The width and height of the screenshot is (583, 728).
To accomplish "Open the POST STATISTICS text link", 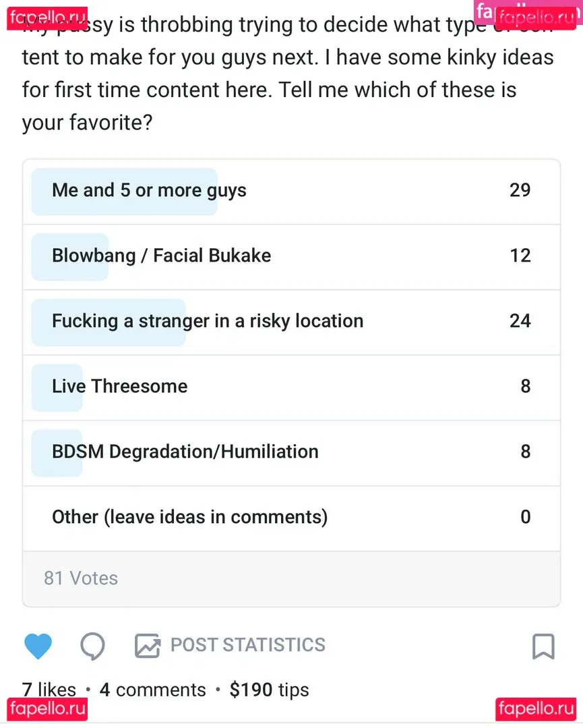I will tap(247, 645).
